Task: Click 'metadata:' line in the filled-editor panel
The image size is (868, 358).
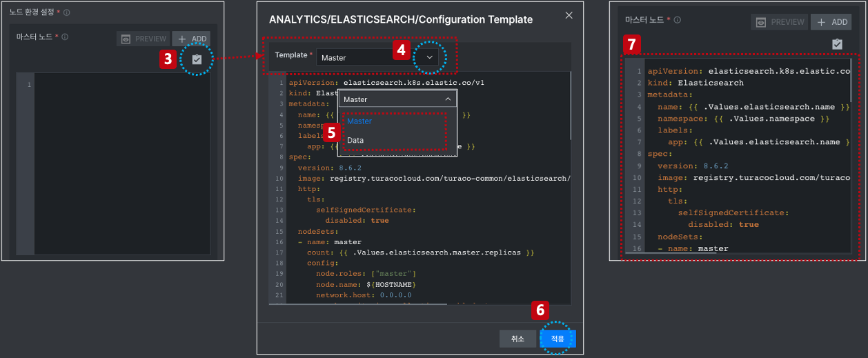Action: (x=669, y=95)
